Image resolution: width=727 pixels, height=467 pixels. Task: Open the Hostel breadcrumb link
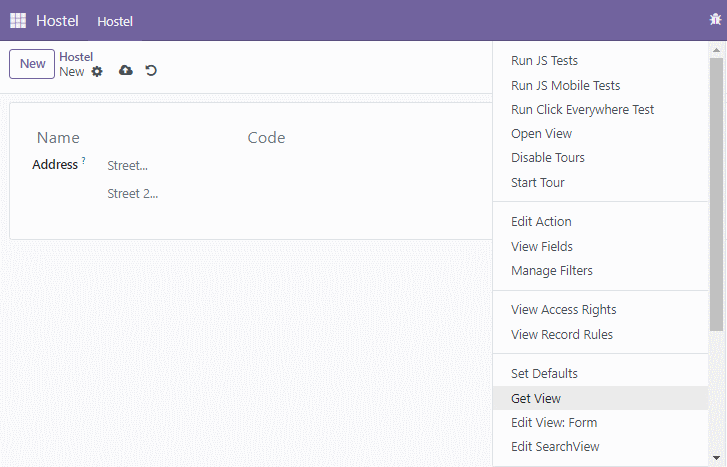click(76, 57)
